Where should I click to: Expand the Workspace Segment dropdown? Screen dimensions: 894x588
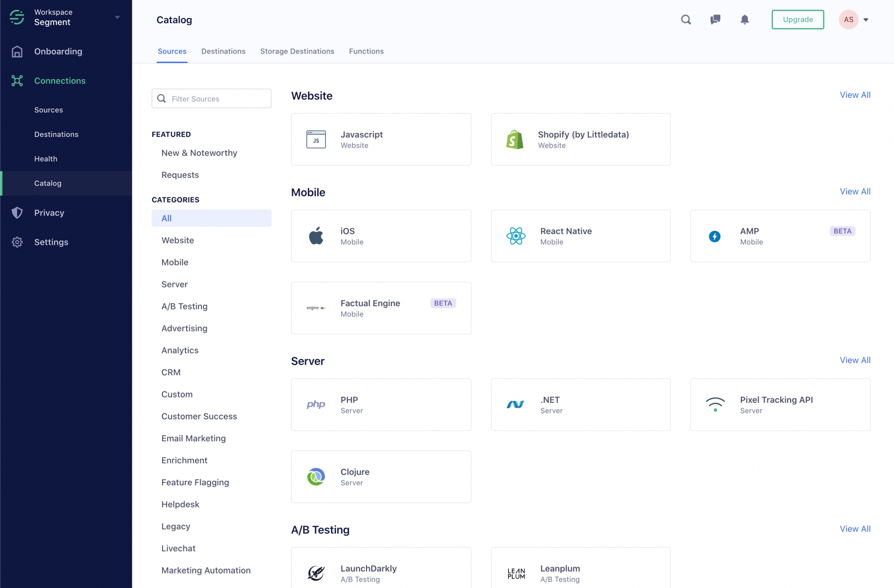tap(116, 17)
